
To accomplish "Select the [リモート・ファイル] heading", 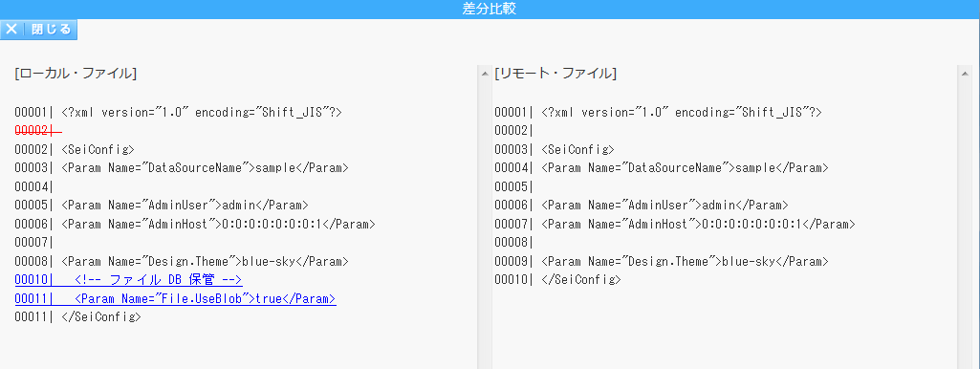I will pos(555,74).
